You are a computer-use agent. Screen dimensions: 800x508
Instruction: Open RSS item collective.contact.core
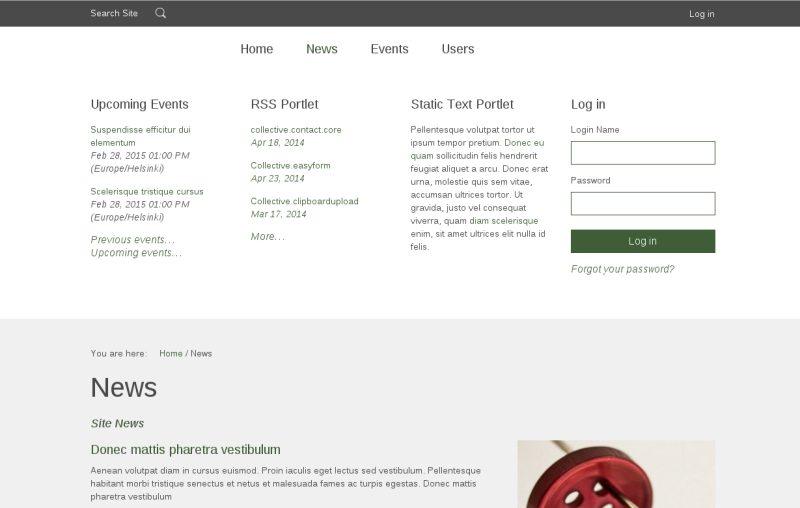click(x=296, y=130)
